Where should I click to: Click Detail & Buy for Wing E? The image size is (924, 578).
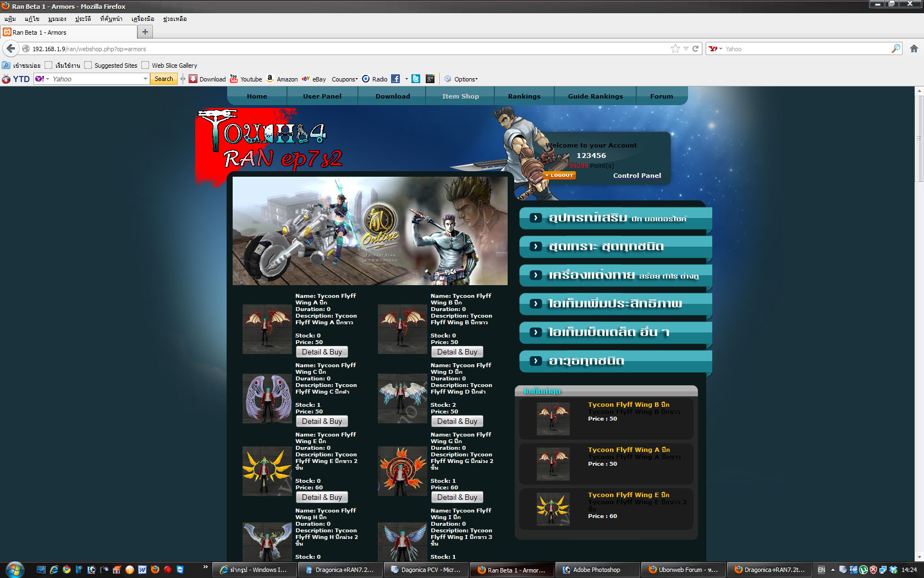(x=322, y=497)
